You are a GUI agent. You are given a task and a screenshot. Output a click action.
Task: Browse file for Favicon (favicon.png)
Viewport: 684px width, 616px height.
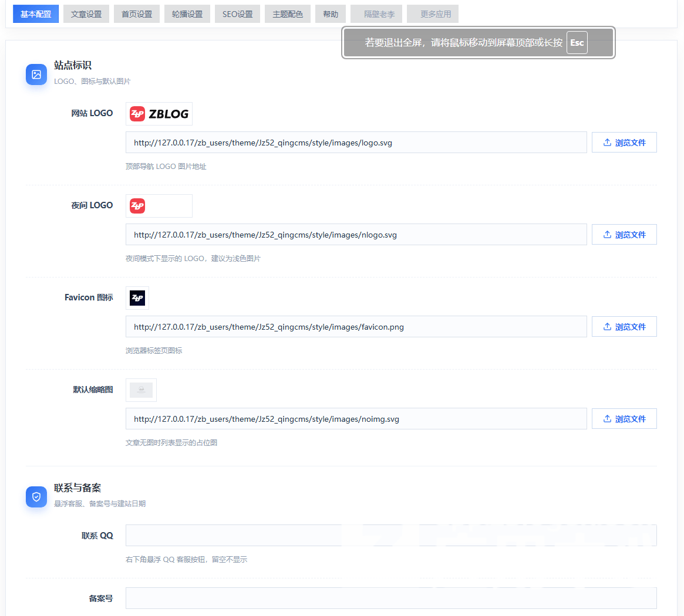pyautogui.click(x=624, y=327)
